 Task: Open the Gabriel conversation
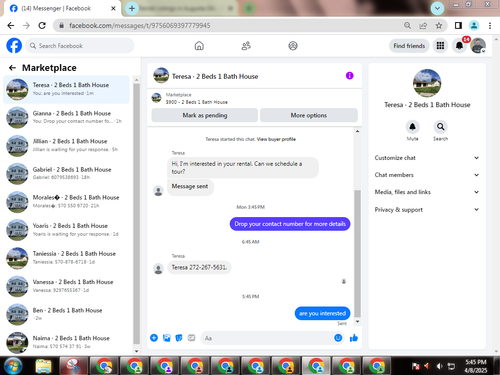point(66,173)
